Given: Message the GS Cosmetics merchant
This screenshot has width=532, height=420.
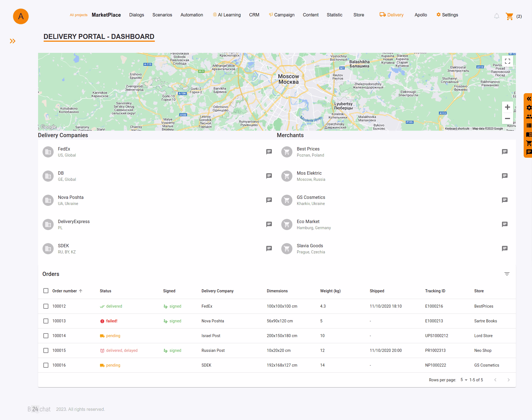Looking at the screenshot, I should (x=505, y=200).
